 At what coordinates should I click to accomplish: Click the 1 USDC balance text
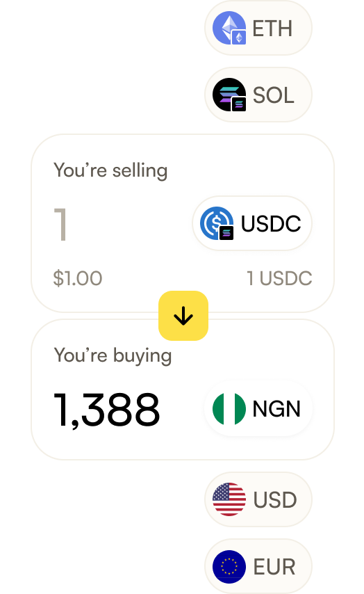tap(280, 278)
